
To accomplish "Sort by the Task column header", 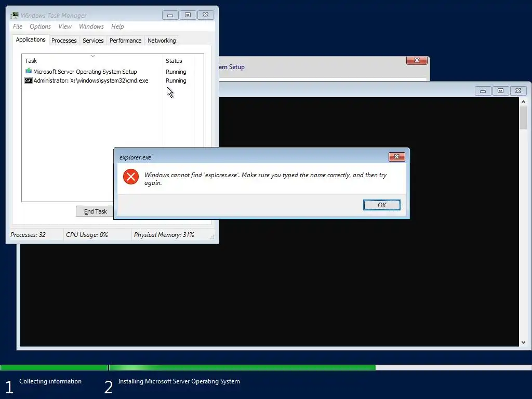I will 92,61.
